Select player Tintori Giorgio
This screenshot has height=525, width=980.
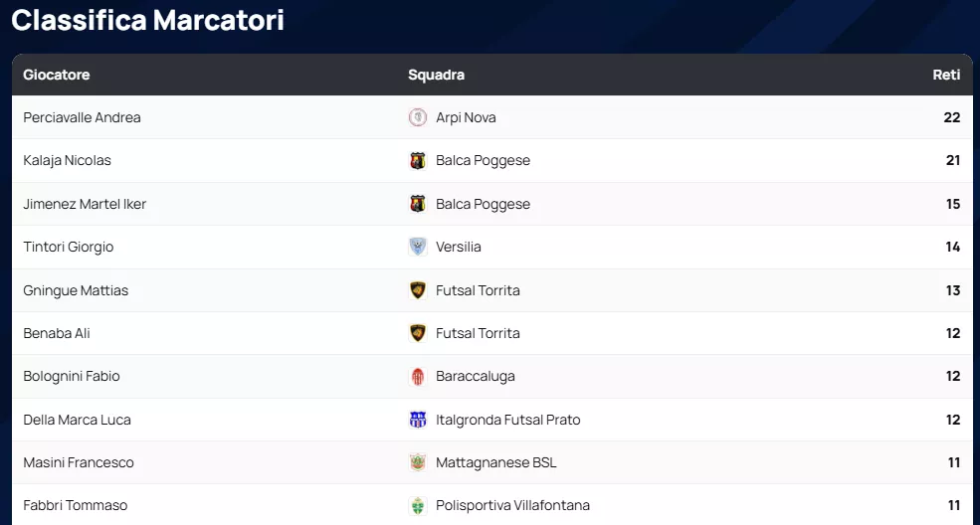tap(69, 247)
